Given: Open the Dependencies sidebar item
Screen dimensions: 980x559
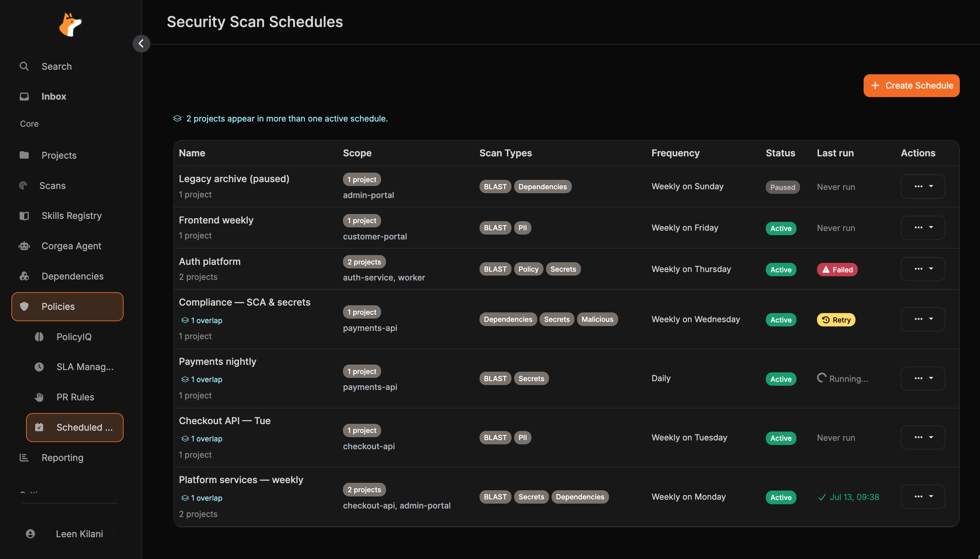Looking at the screenshot, I should coord(67,276).
